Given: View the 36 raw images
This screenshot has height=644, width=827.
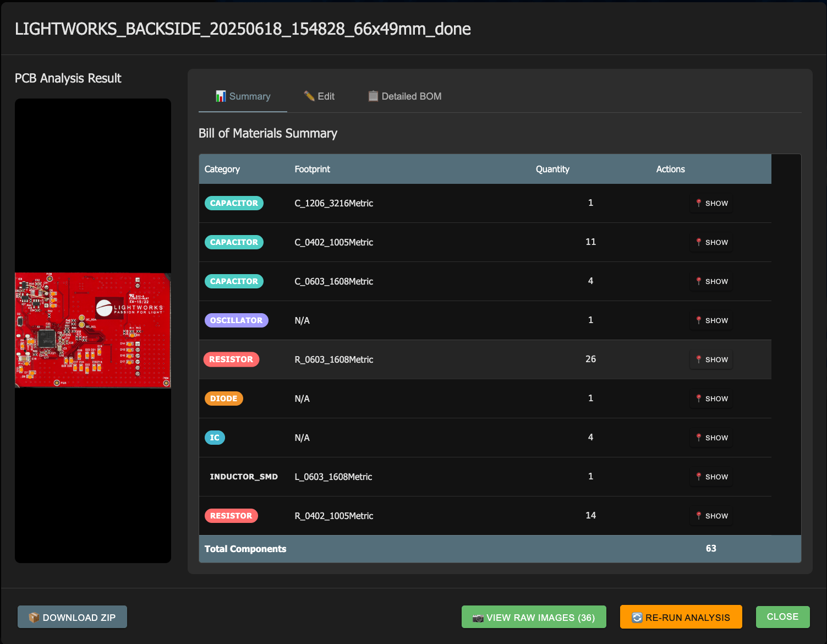Looking at the screenshot, I should (x=533, y=617).
